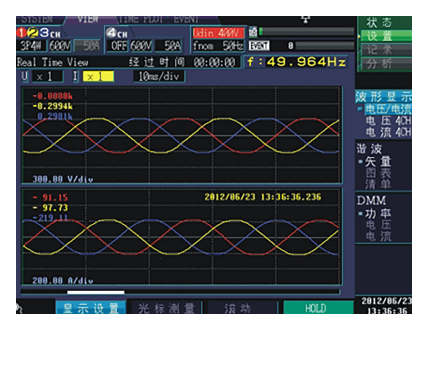Screen dimensions: 428x390
Task: Select the 功率 power DMM option
Action: tap(378, 213)
